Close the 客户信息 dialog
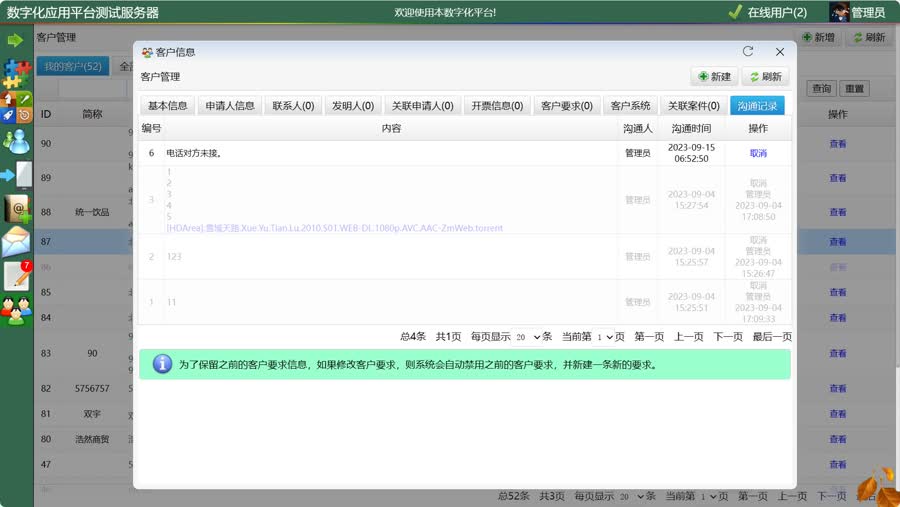 (780, 52)
